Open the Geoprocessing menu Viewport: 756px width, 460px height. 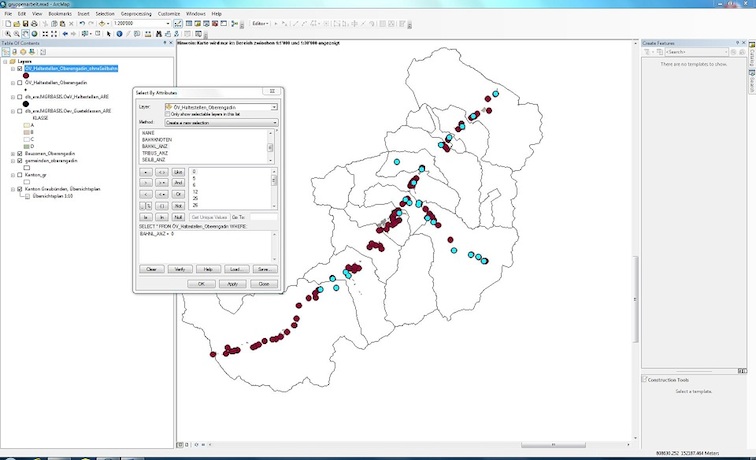coord(138,13)
